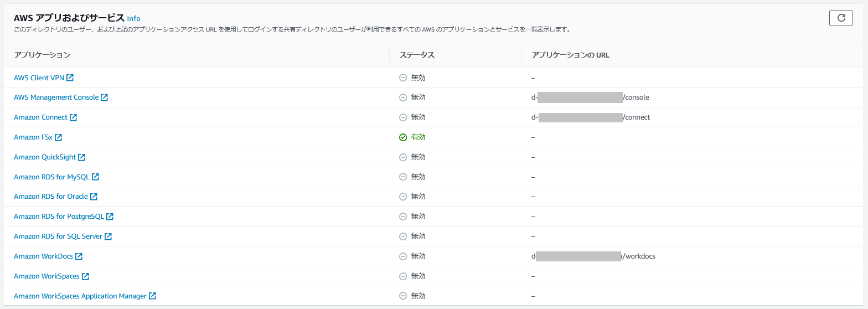Click the /connect application URL
The width and height of the screenshot is (868, 309).
tap(591, 117)
